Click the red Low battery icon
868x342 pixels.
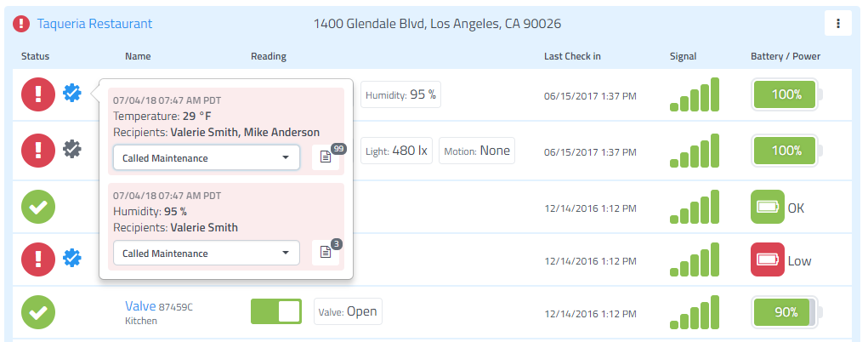(x=767, y=259)
